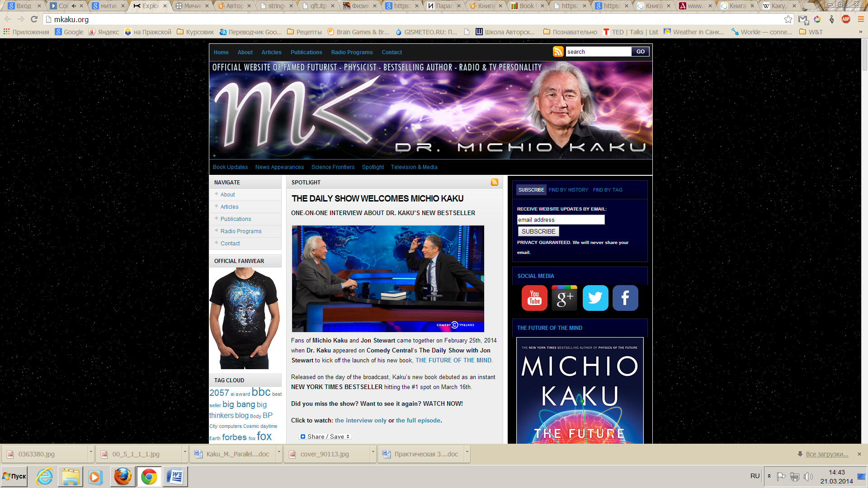The height and width of the screenshot is (488, 868).
Task: Reload the page with the refresh icon
Action: [x=34, y=19]
